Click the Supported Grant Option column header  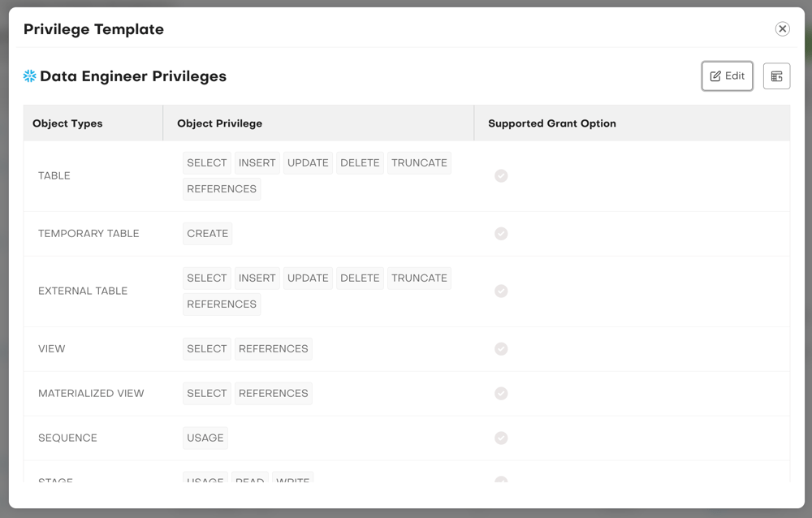pyautogui.click(x=552, y=123)
